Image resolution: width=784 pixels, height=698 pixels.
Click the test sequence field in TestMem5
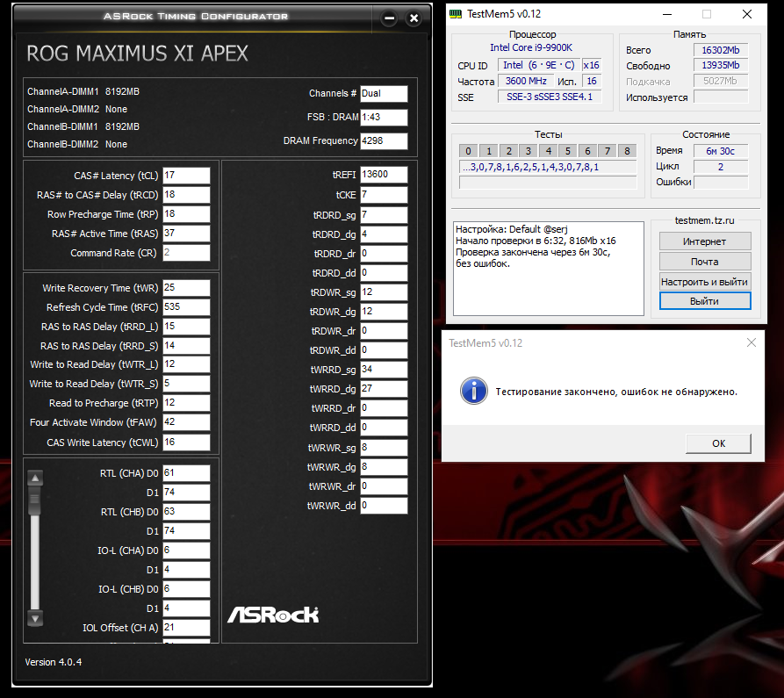point(548,167)
